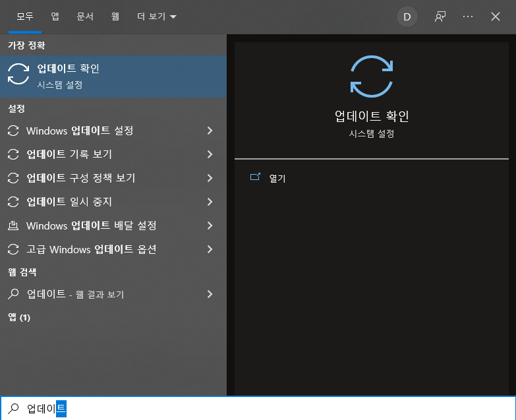Click the sync icon beside 업데이트 확인
The height and width of the screenshot is (420, 516).
(x=18, y=74)
